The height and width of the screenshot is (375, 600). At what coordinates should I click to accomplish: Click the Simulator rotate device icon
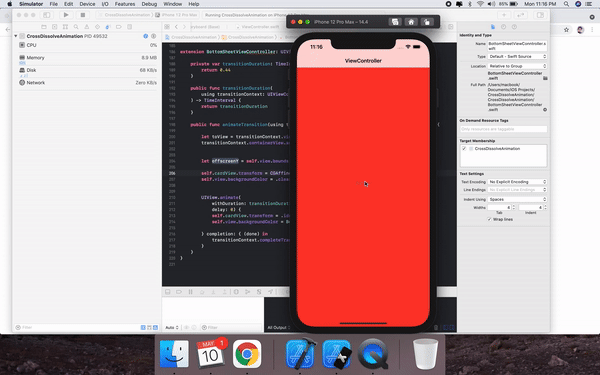427,22
